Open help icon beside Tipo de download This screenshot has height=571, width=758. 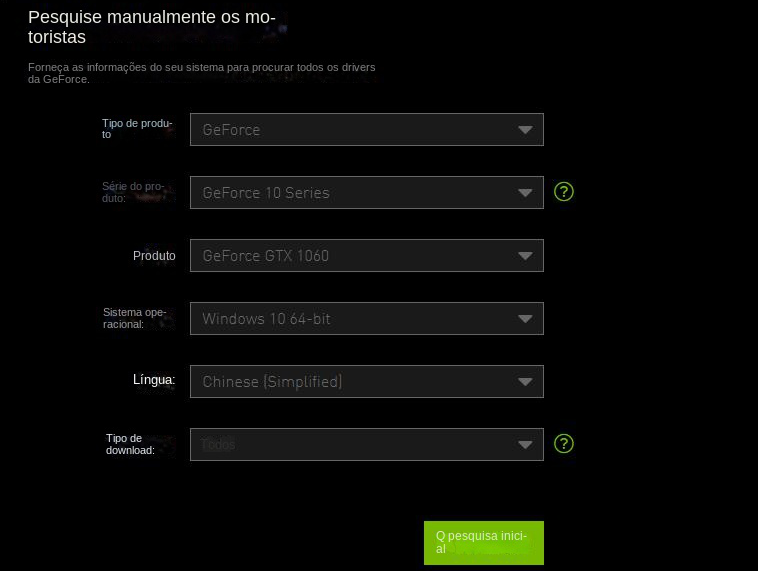[x=564, y=444]
